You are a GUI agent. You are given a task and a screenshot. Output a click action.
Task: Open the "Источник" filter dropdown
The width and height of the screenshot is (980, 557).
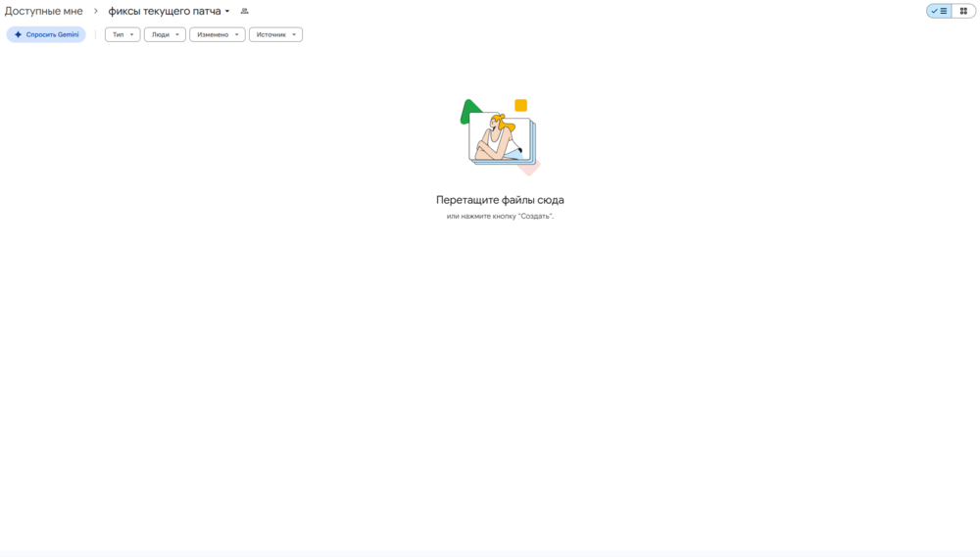[x=275, y=34]
